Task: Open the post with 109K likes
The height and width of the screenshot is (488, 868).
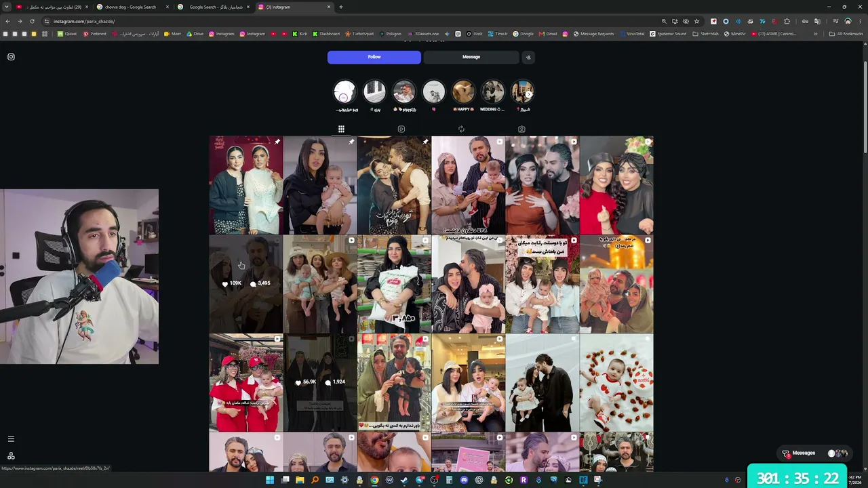Action: coord(246,284)
